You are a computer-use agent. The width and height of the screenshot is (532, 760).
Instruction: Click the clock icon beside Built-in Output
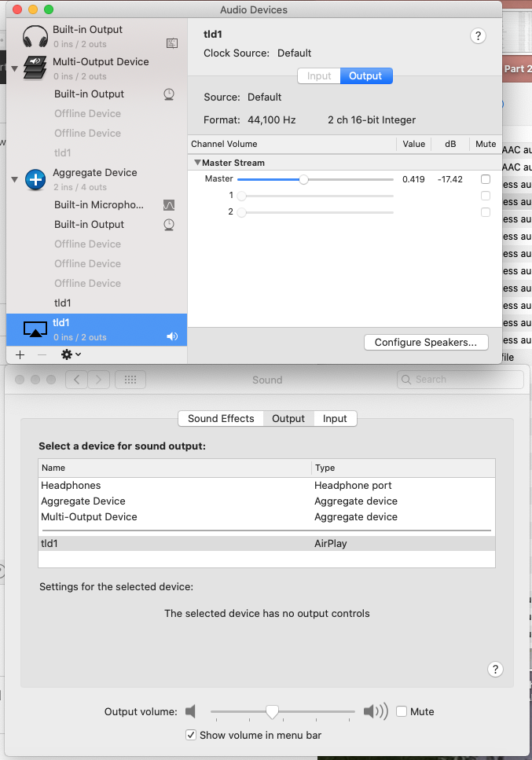point(169,94)
